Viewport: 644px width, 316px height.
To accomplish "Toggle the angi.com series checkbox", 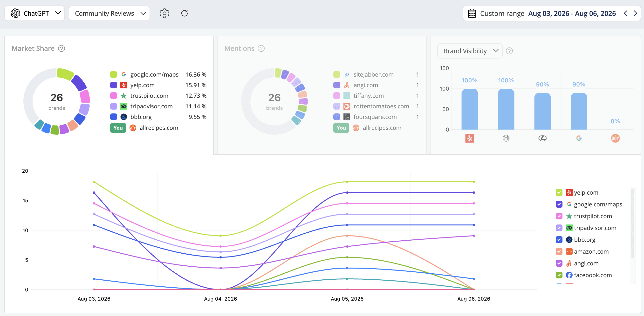I will point(559,263).
